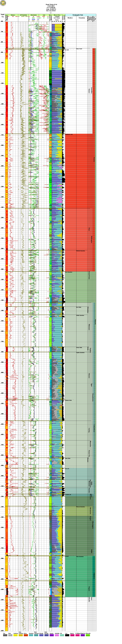Click the Clay legend swatch
This screenshot has height=644, width=122.
coord(5,635)
